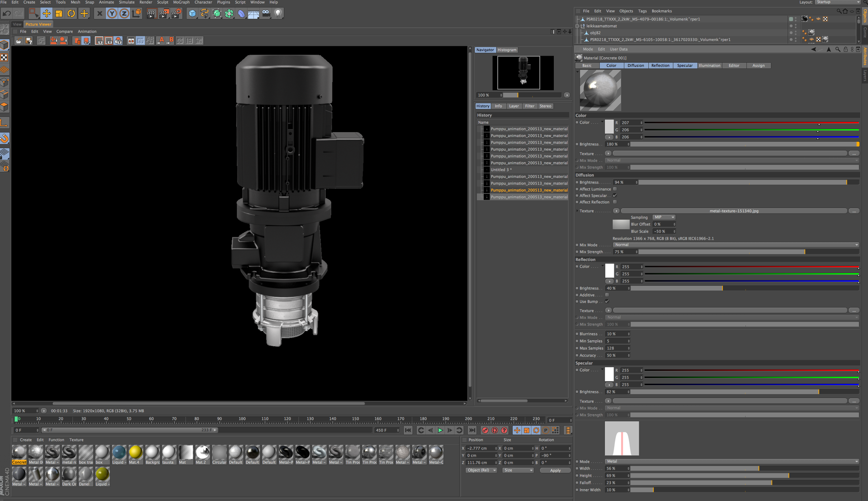Add a light object

[278, 14]
